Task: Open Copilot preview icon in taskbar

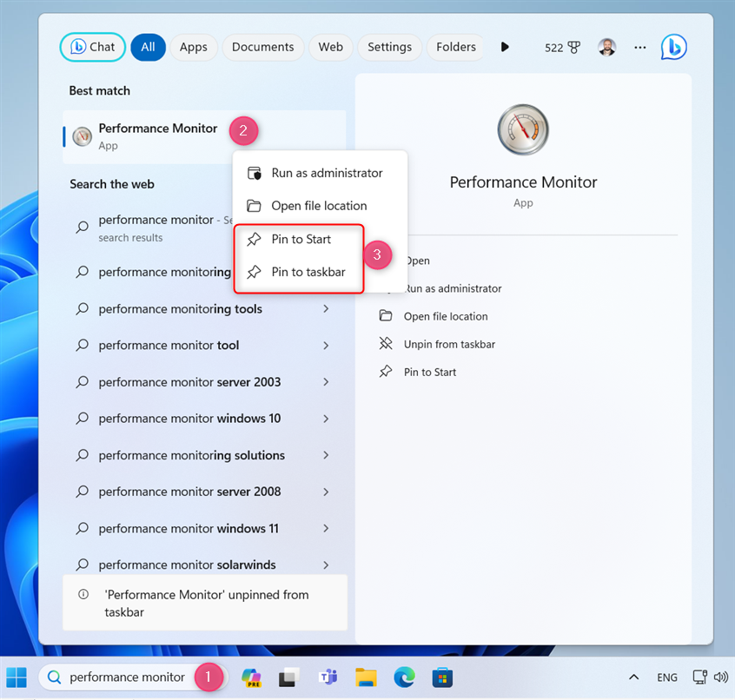Action: pos(252,677)
